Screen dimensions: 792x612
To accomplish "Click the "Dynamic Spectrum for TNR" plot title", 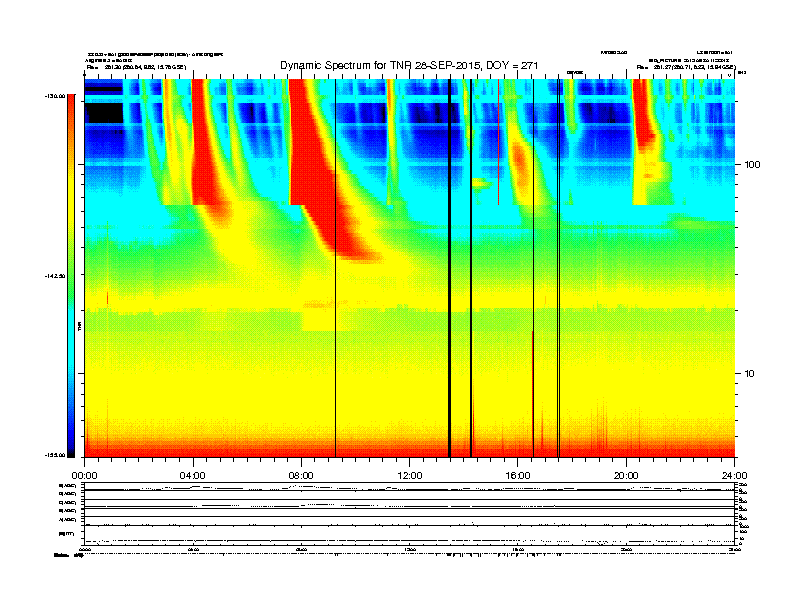I will click(409, 65).
